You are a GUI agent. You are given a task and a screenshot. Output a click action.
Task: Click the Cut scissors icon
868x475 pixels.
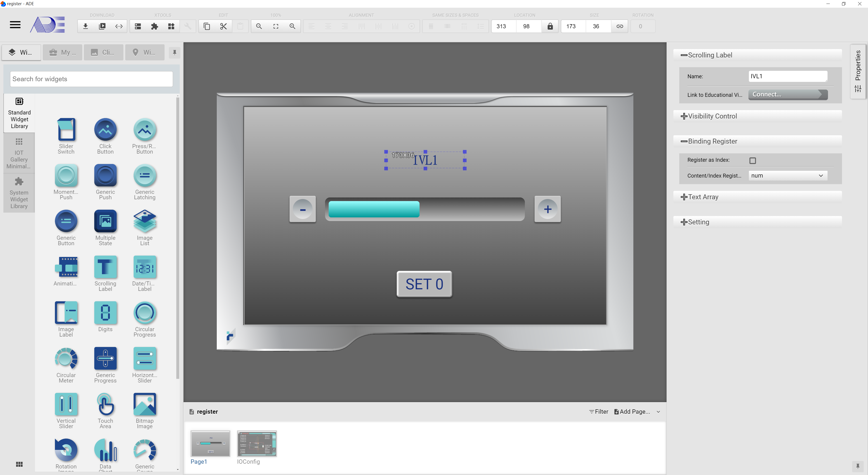[x=223, y=26]
